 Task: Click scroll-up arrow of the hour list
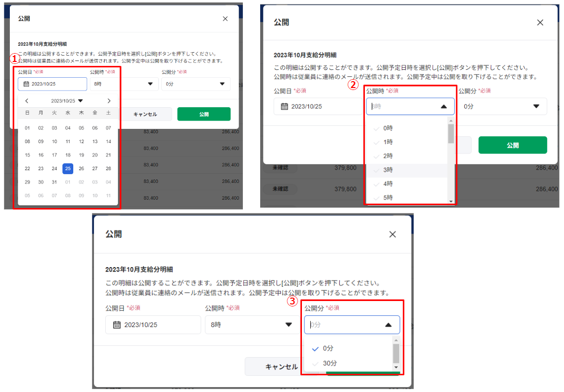[x=450, y=120]
